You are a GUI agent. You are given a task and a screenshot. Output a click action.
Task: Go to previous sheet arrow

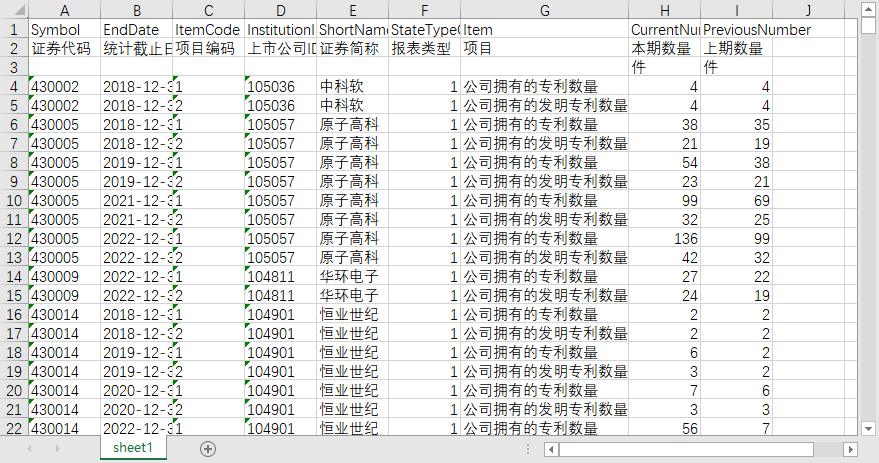pos(30,448)
